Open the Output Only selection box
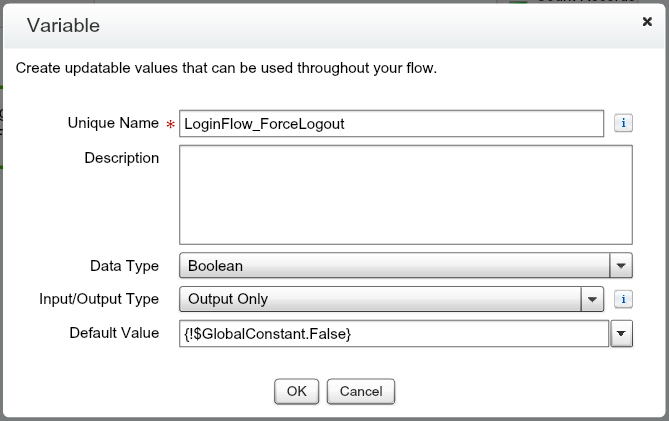 [x=380, y=299]
